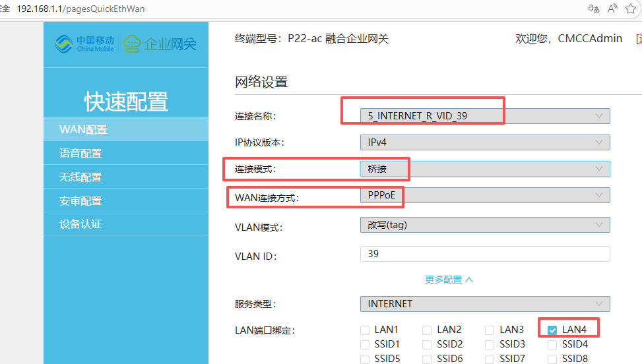This screenshot has width=642, height=364.
Task: Click the VLAN ID label
Action: pyautogui.click(x=256, y=257)
